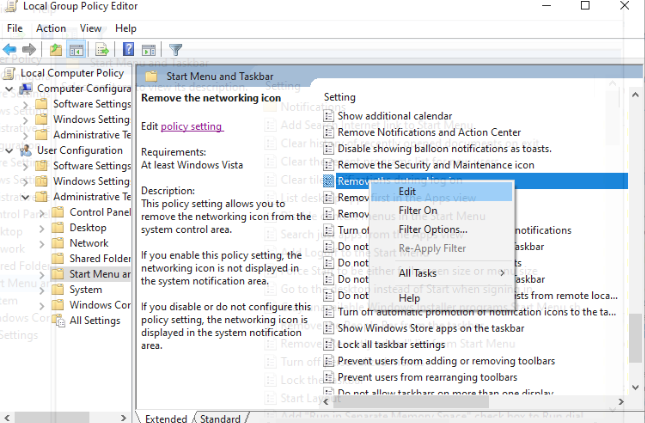
Task: Open the Action menu
Action: coord(51,28)
